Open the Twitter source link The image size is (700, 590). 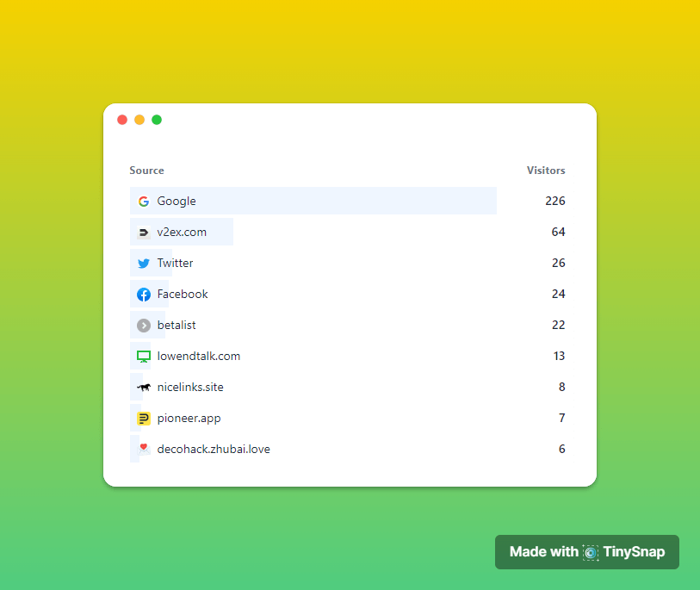[175, 263]
